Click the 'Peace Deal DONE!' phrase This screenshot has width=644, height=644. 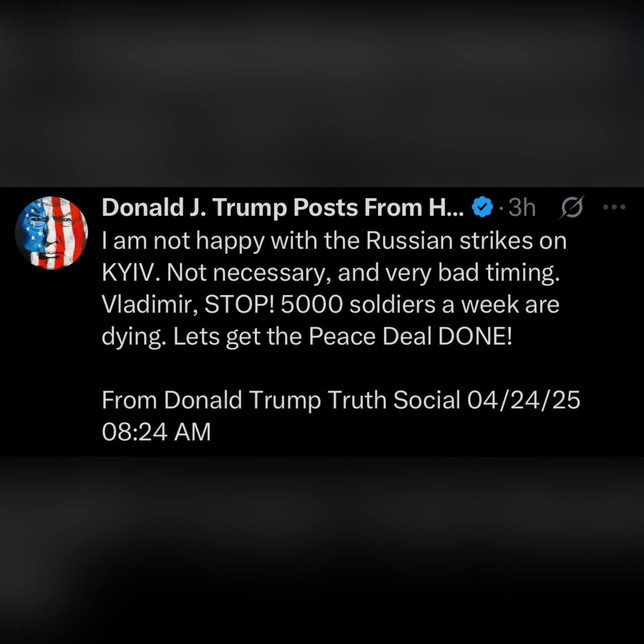coord(410,337)
